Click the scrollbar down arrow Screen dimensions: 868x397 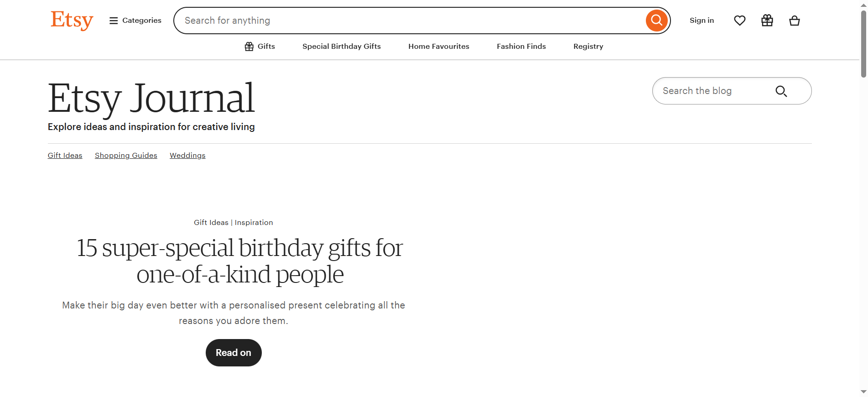tap(863, 392)
